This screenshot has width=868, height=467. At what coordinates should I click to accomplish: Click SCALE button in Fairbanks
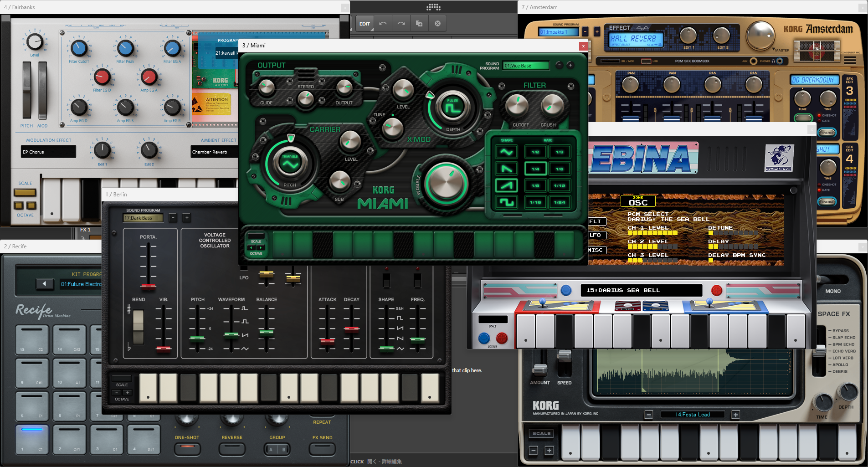pos(25,193)
